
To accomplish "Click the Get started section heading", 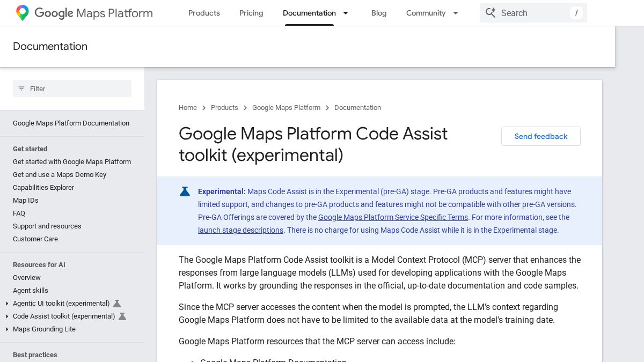I will coord(30,149).
